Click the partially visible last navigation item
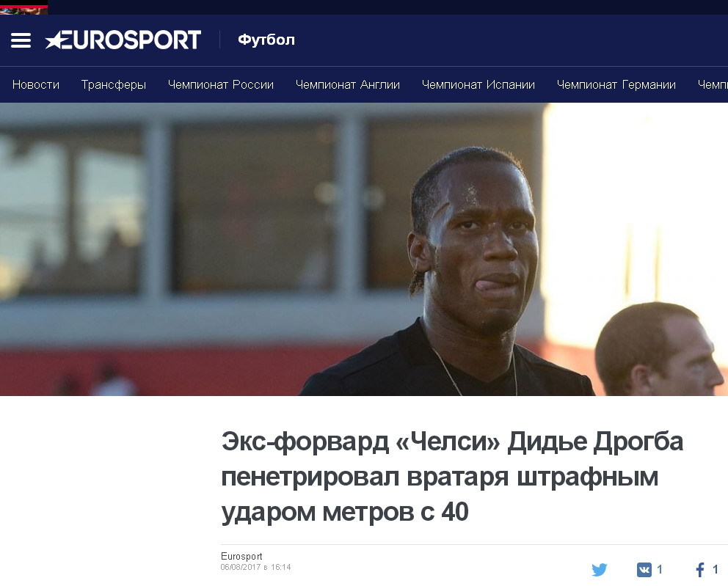 pos(713,84)
